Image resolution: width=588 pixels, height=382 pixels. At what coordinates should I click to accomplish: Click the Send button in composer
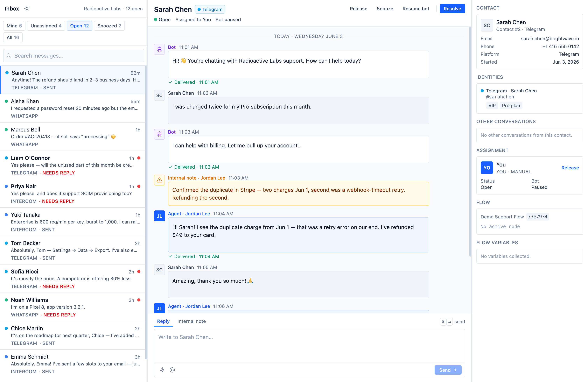448,370
